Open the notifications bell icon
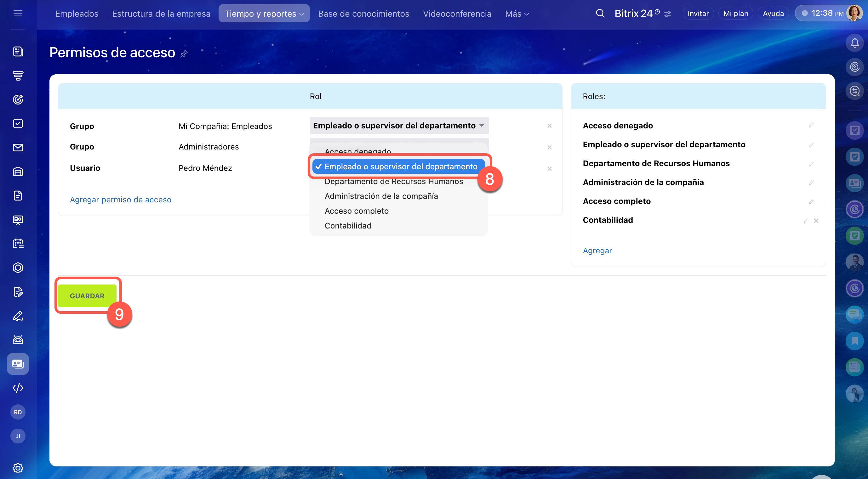The width and height of the screenshot is (868, 479). (854, 43)
